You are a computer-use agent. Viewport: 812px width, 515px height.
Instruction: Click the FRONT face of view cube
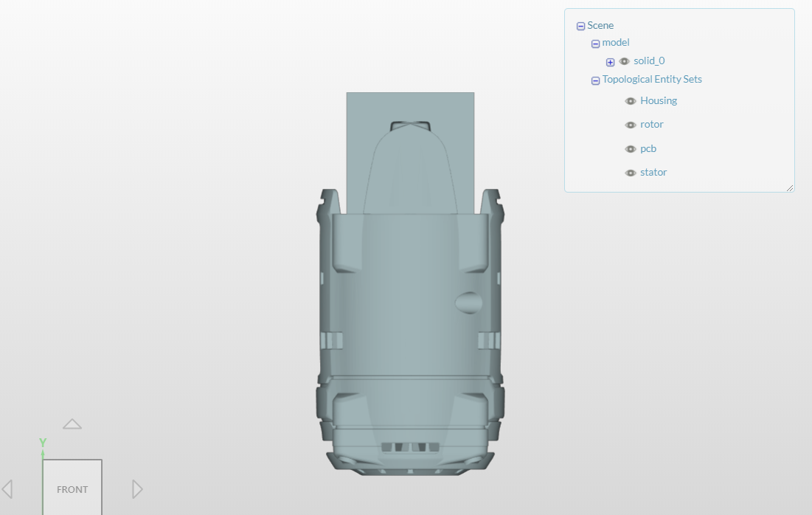[x=72, y=488]
